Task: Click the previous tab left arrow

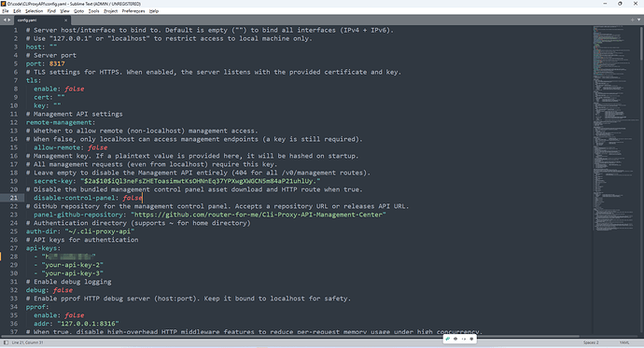Action: tap(5, 20)
